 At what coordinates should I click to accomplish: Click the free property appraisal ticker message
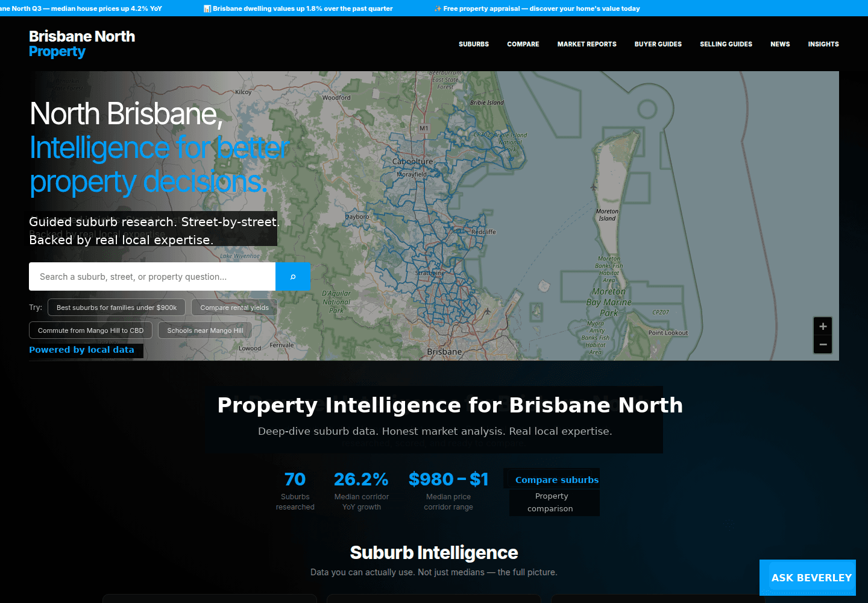[537, 8]
